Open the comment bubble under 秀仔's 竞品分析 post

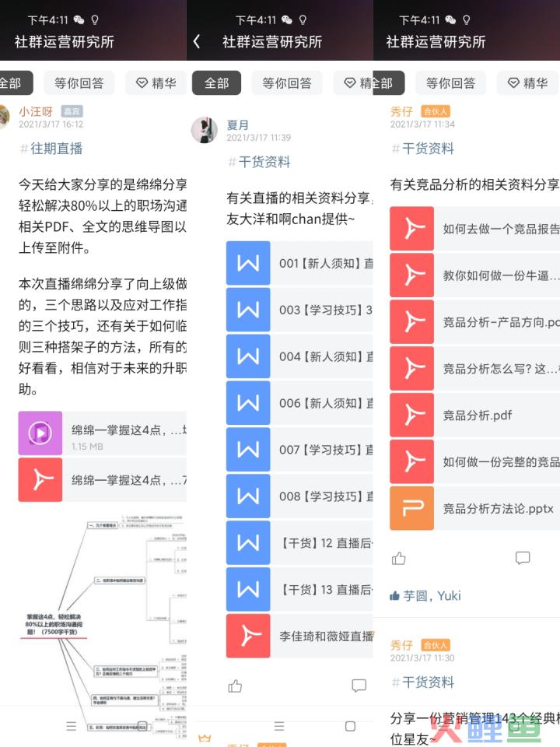coord(523,558)
